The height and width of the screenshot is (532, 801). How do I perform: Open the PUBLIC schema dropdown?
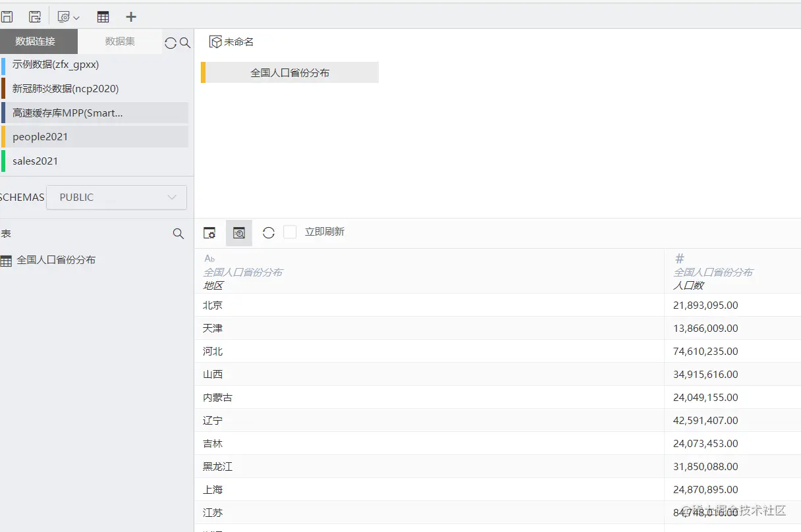click(x=116, y=197)
